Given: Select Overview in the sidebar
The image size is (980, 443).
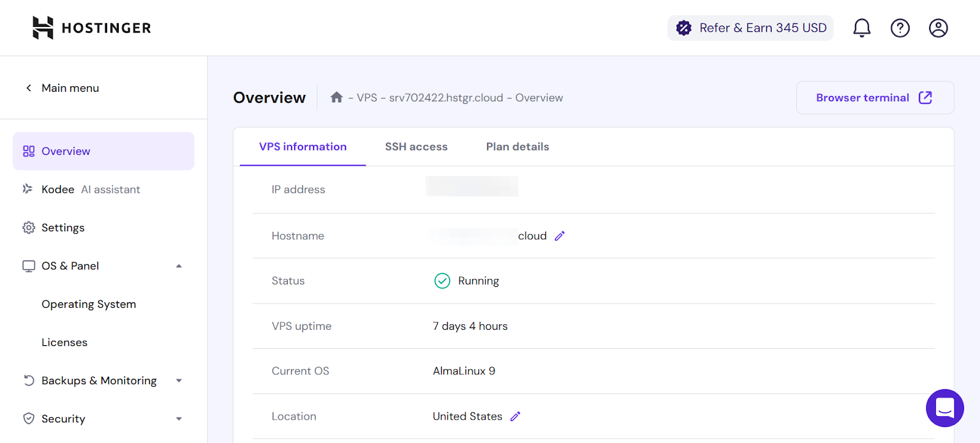Looking at the screenshot, I should (104, 151).
